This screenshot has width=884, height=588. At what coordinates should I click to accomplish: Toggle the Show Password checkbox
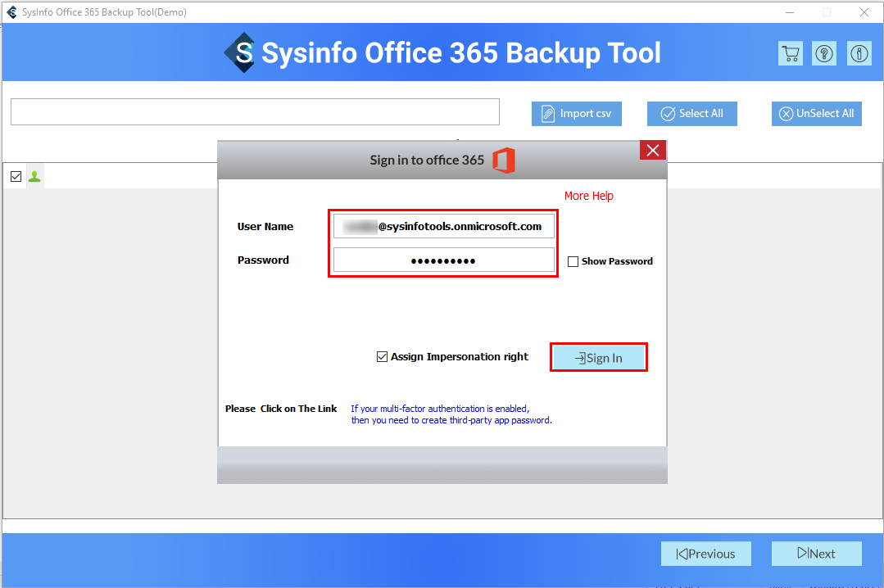pos(573,261)
